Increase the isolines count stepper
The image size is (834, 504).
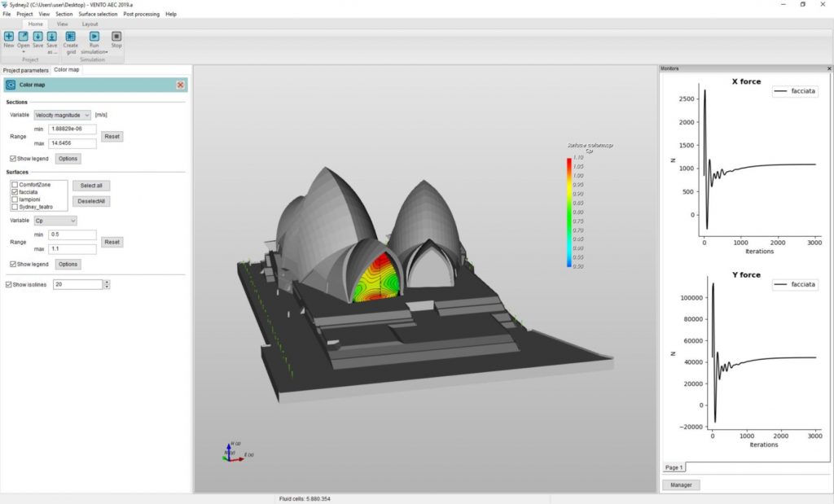coord(107,283)
